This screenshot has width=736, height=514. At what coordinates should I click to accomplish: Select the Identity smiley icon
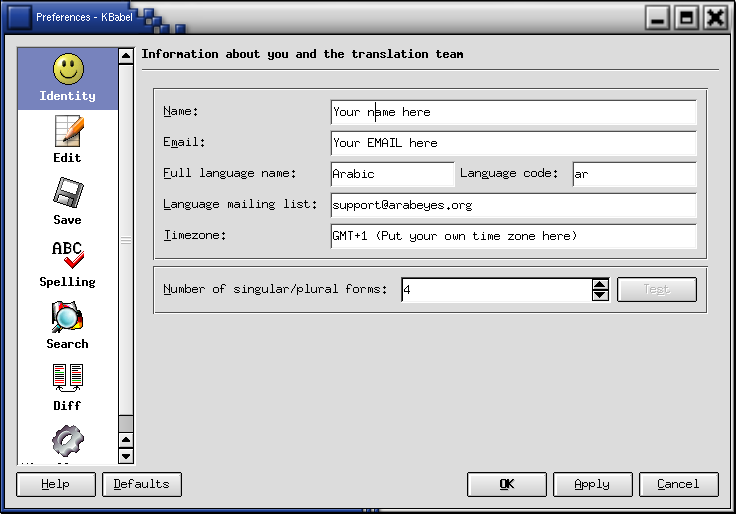(x=67, y=71)
